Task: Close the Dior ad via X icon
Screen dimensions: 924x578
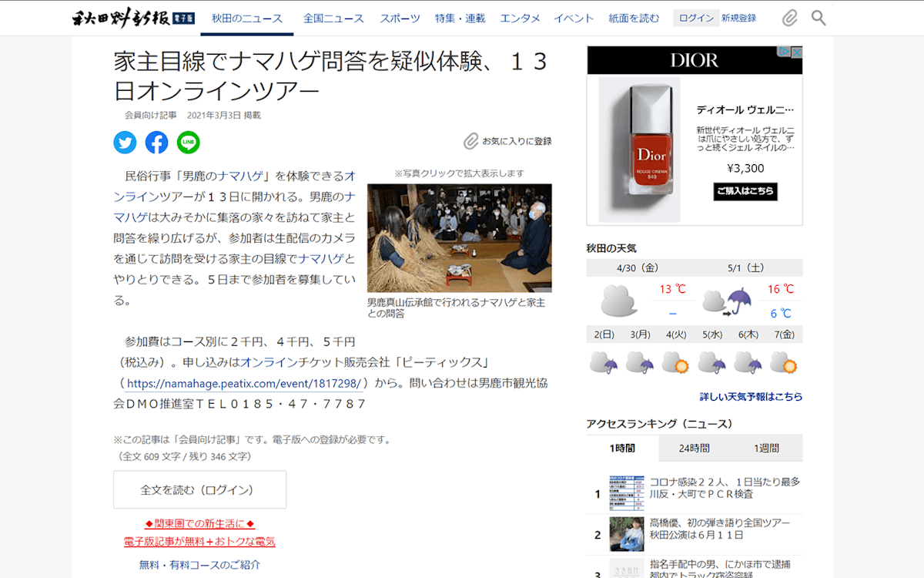Action: tap(796, 52)
